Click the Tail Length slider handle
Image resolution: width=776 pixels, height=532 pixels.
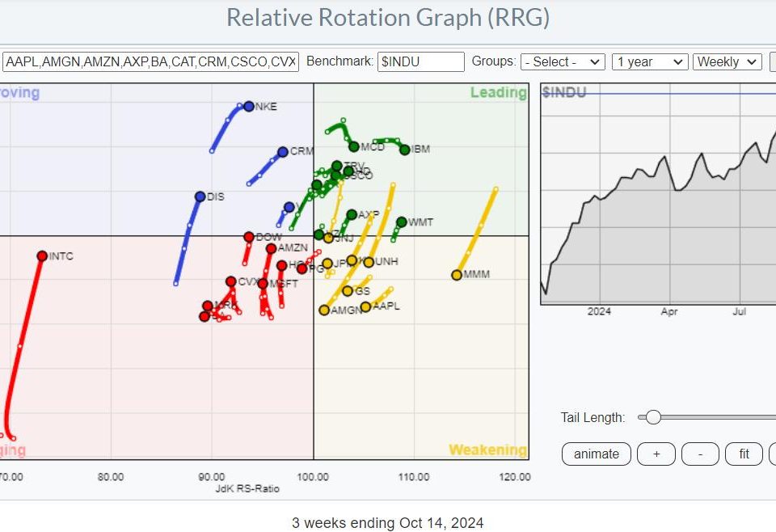pyautogui.click(x=653, y=417)
